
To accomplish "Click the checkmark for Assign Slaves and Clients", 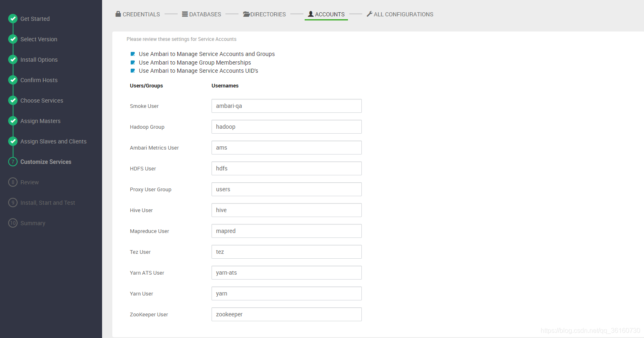I will point(13,141).
